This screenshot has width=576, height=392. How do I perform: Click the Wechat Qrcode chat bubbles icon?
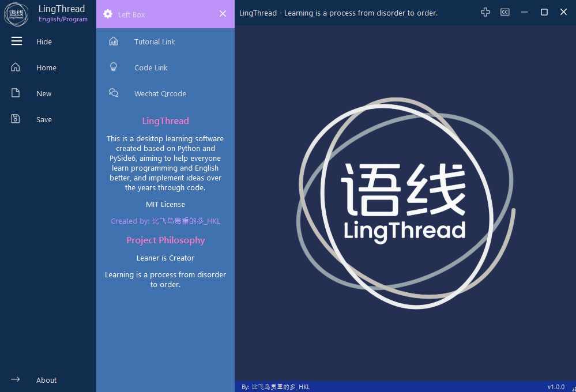[x=114, y=93]
